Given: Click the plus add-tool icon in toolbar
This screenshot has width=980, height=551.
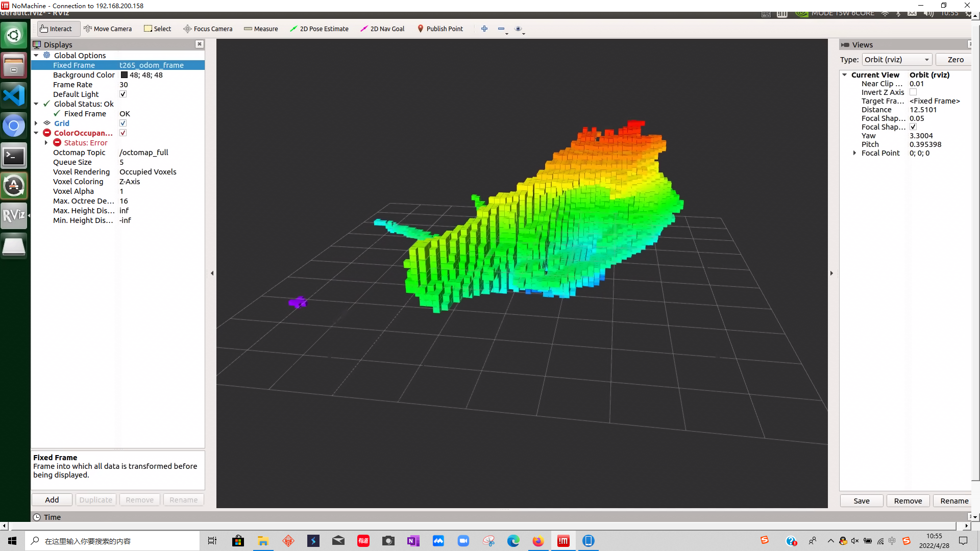Looking at the screenshot, I should 484,29.
